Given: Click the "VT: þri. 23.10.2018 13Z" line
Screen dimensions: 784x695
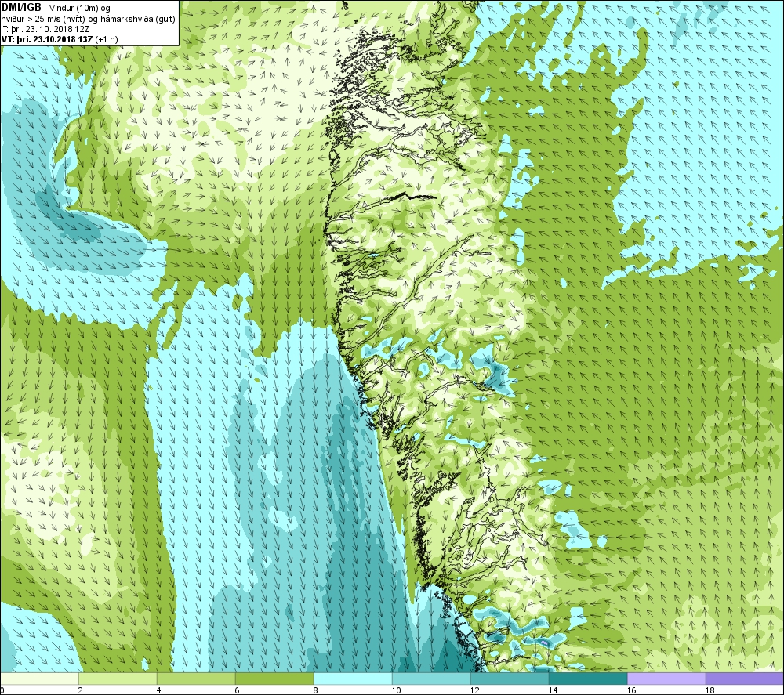Looking at the screenshot, I should [x=46, y=39].
